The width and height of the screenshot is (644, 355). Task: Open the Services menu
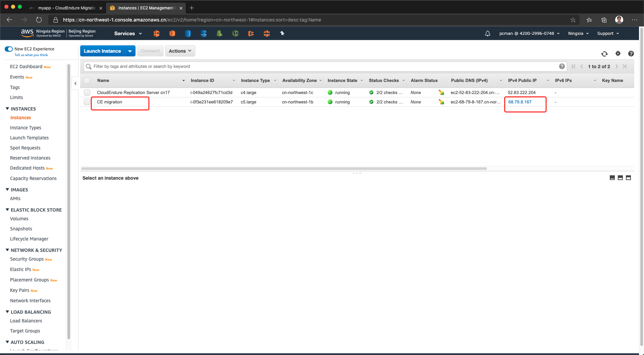(x=128, y=34)
